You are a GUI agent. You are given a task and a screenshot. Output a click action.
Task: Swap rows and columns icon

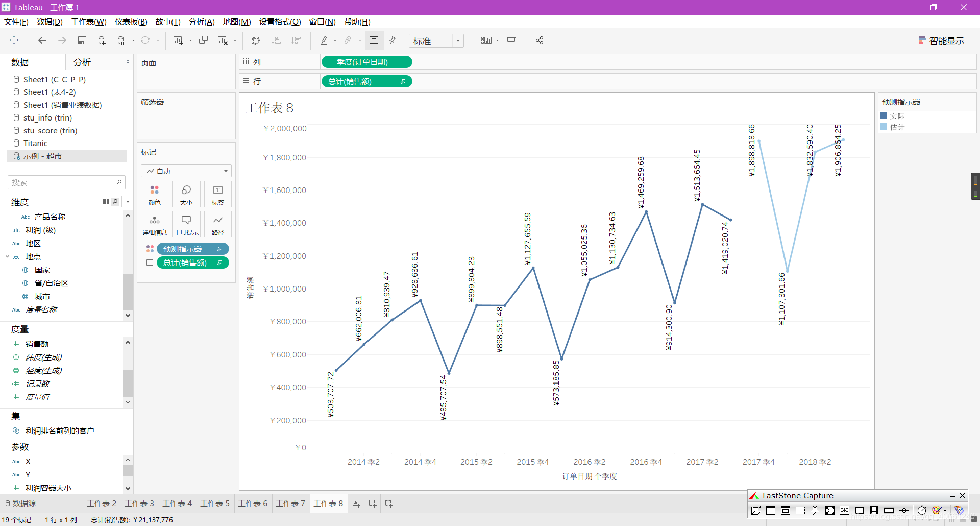point(256,40)
